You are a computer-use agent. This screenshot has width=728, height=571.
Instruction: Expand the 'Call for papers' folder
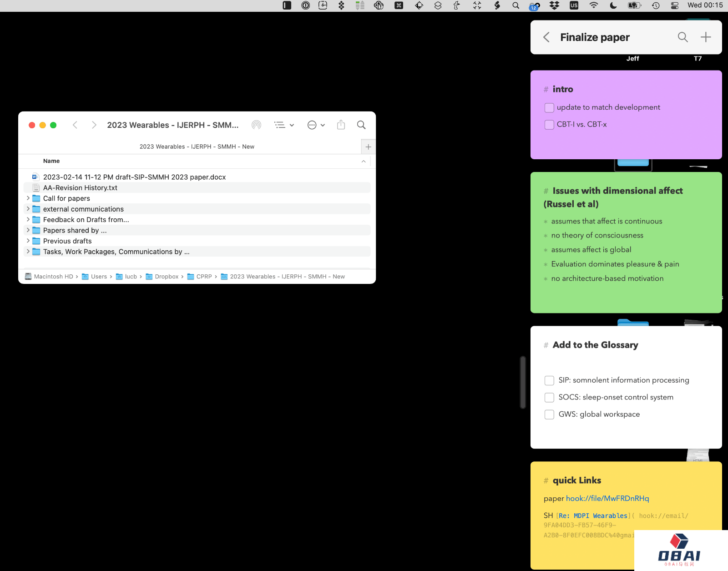click(x=28, y=198)
